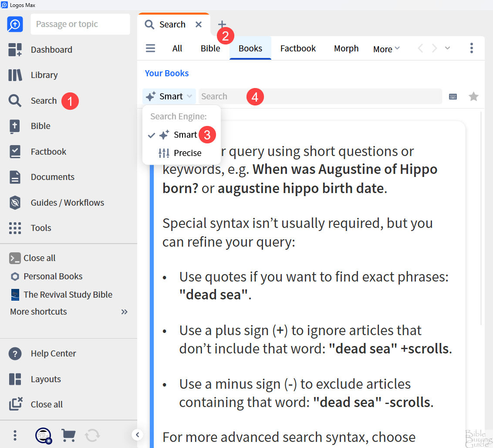Open Guides / Workflows in sidebar

pyautogui.click(x=15, y=203)
